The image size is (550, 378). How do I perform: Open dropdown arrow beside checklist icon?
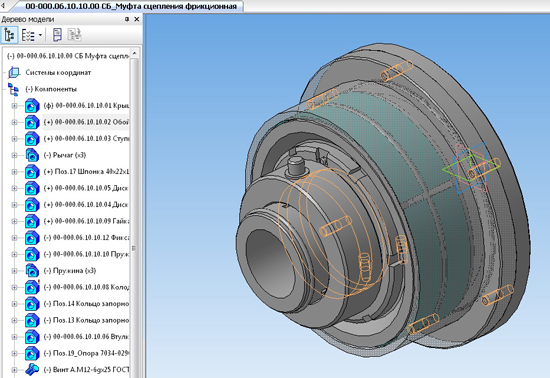pos(40,35)
